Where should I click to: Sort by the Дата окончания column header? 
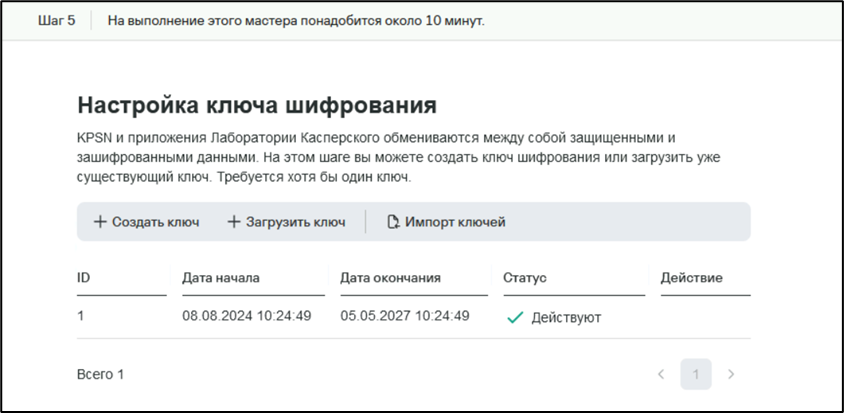point(390,277)
